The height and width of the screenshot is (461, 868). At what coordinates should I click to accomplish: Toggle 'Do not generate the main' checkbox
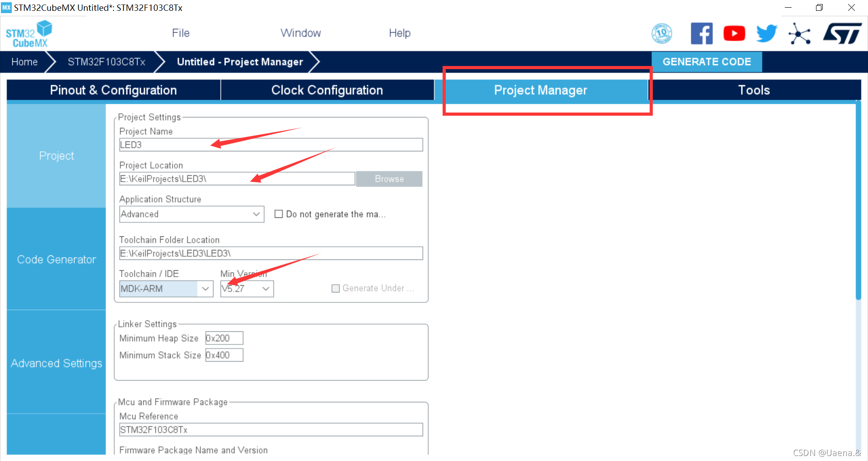[279, 214]
